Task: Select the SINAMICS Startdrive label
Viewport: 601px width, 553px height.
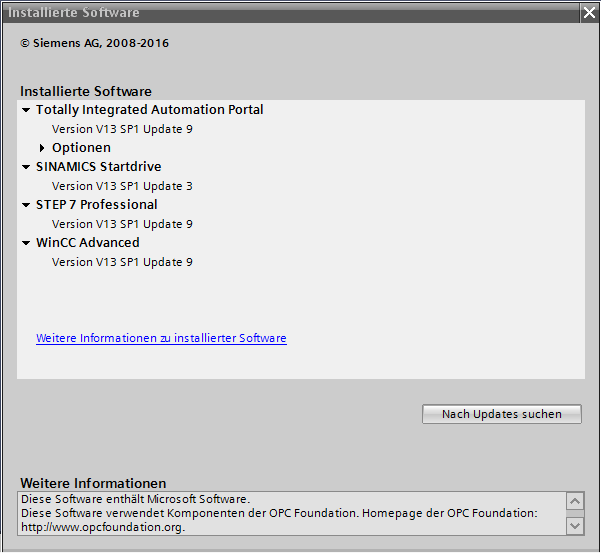Action: pos(98,167)
